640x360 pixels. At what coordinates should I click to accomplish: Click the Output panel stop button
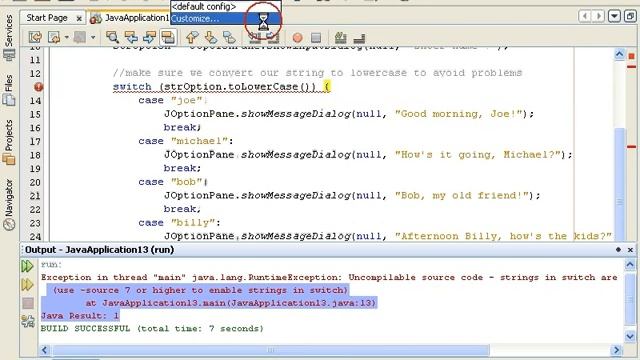tap(28, 303)
